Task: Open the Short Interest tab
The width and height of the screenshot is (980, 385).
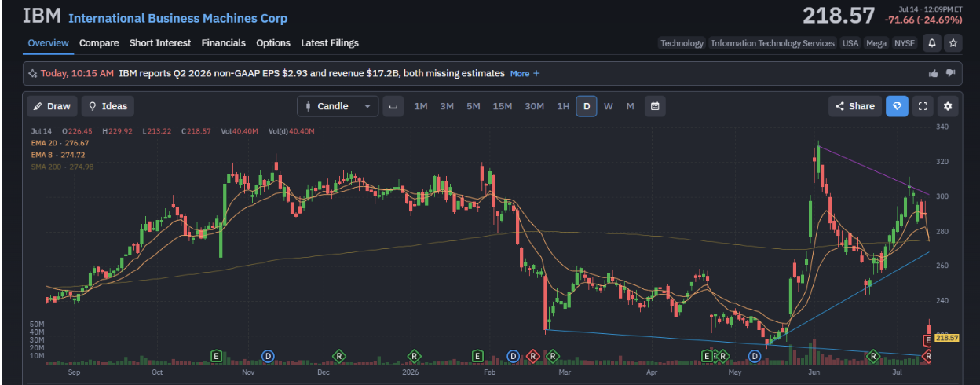Action: [160, 43]
